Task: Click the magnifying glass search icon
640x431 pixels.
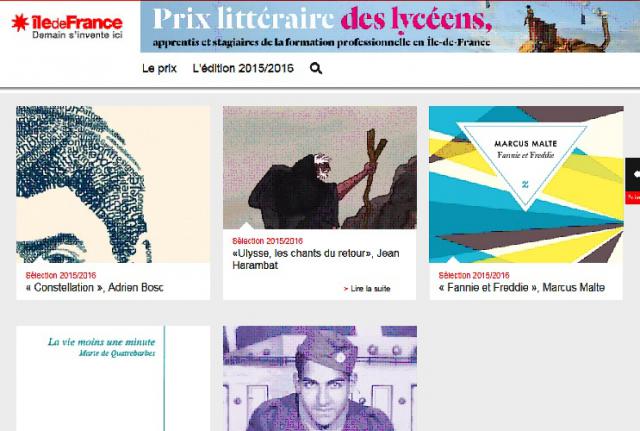Action: point(316,69)
